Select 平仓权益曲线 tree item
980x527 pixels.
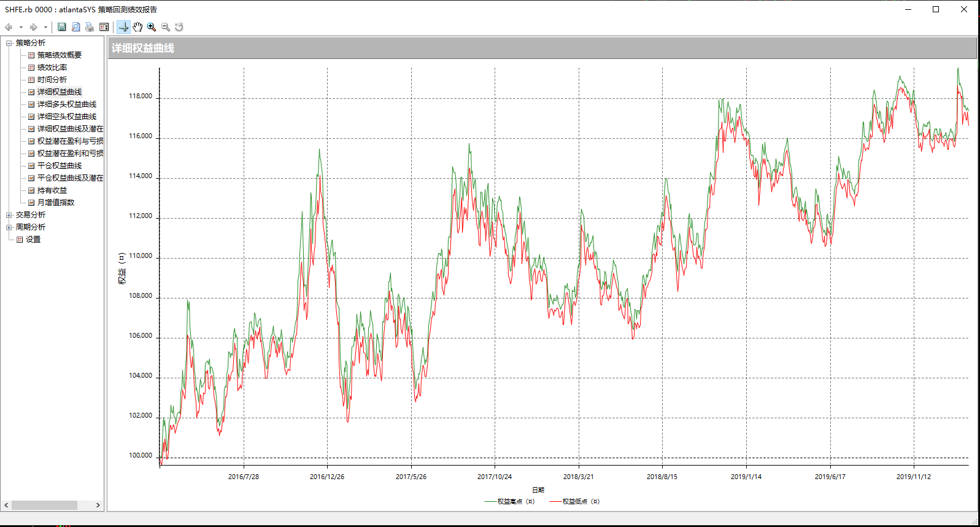(60, 166)
